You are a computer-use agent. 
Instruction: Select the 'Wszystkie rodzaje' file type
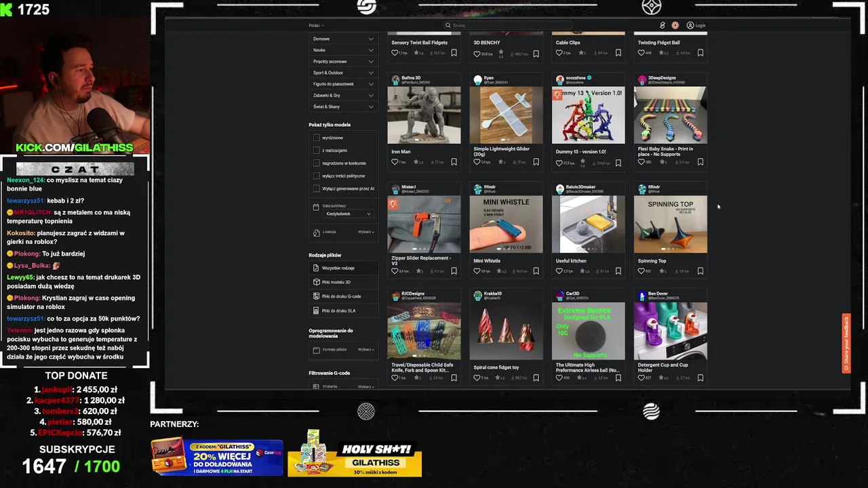pyautogui.click(x=343, y=268)
